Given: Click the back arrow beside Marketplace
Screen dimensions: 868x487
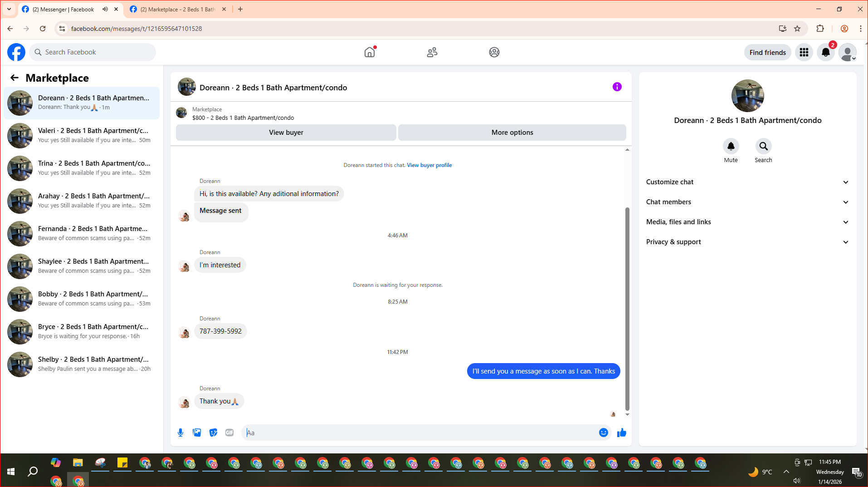Looking at the screenshot, I should (15, 78).
